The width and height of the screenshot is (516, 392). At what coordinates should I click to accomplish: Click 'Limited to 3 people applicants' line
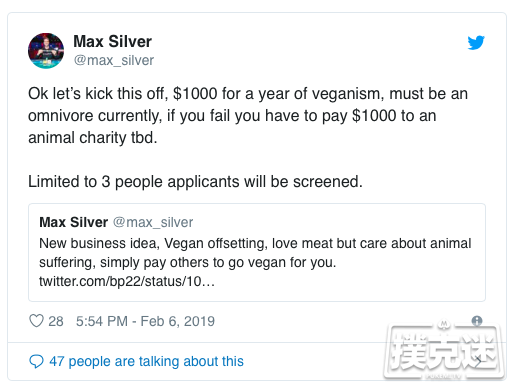tap(195, 182)
